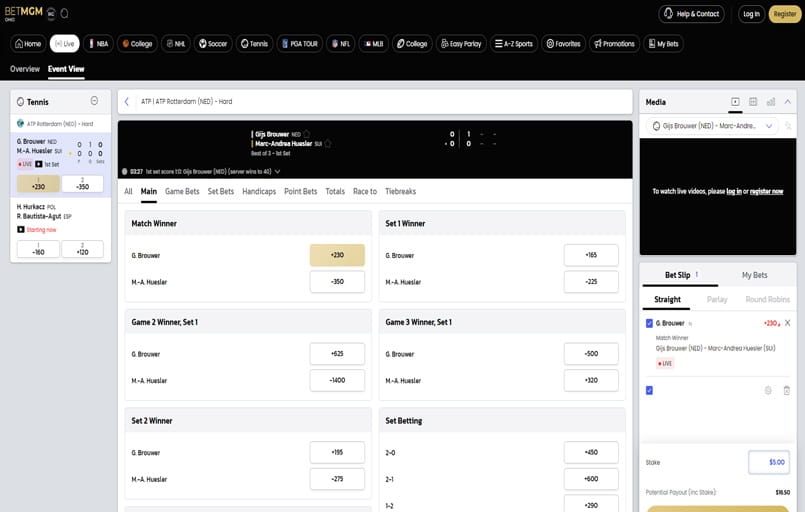
Task: Open the NHL section
Action: point(176,44)
